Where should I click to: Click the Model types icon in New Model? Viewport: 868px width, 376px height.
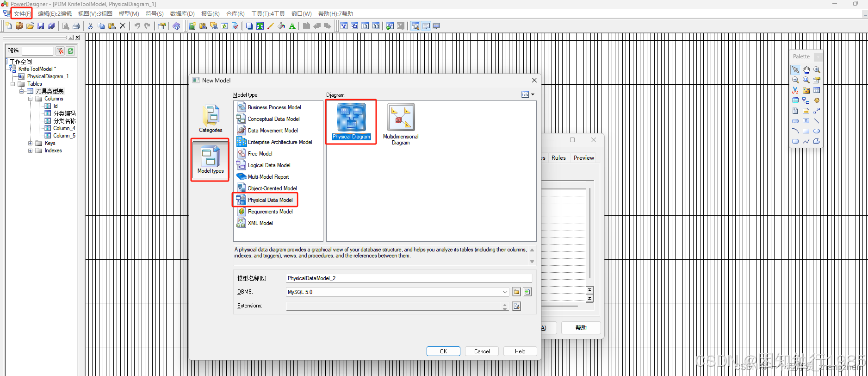click(x=211, y=159)
